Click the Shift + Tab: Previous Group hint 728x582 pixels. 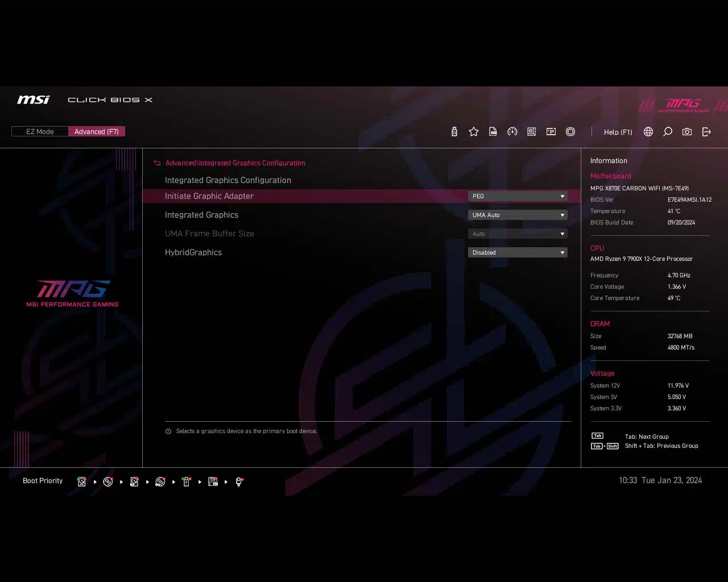point(661,446)
